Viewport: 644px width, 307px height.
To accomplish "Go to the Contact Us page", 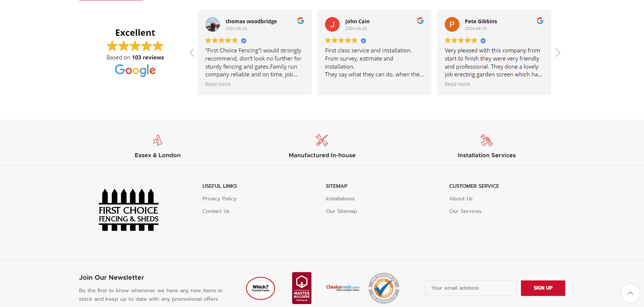I will click(x=216, y=211).
